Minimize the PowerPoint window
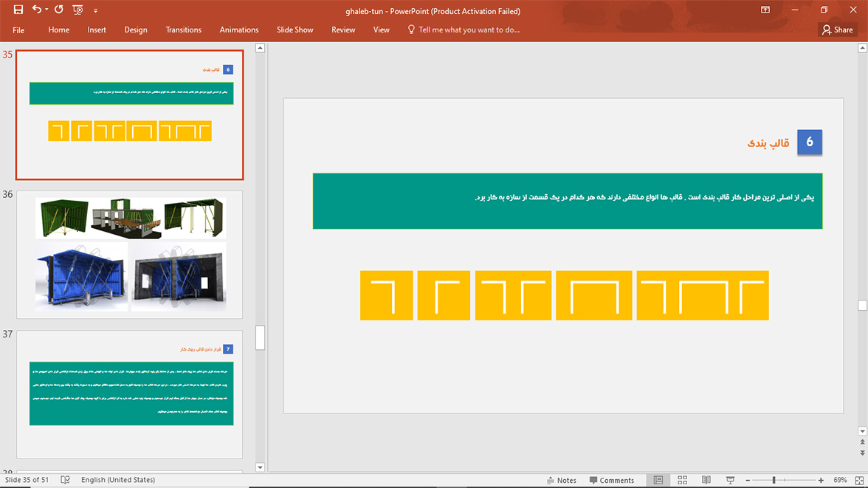Viewport: 868px width, 488px height. coord(795,10)
